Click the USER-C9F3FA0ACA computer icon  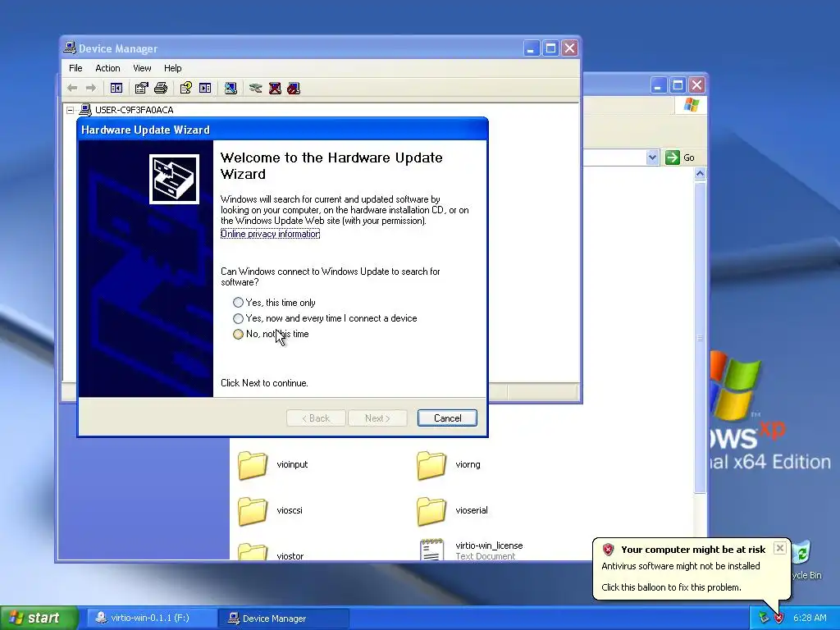85,110
